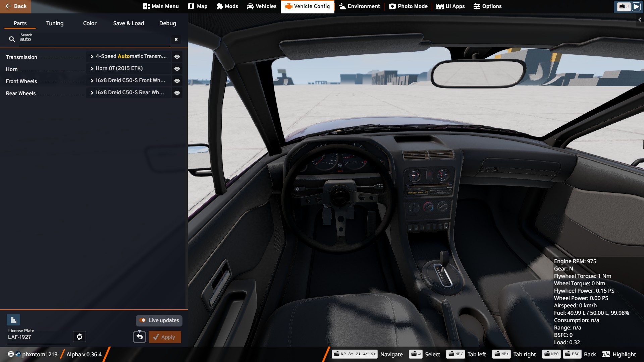644x362 pixels.
Task: Switch to the Tuning tab
Action: [x=55, y=23]
